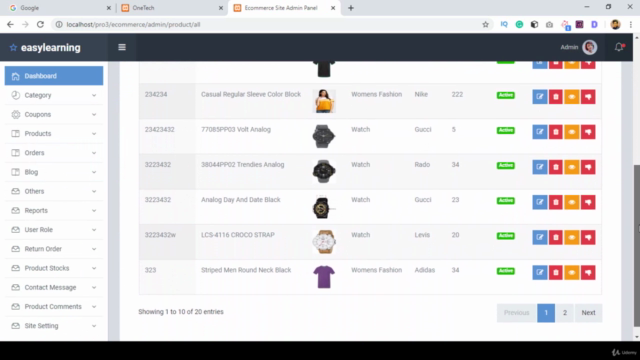Click the browser address bar URL
The height and width of the screenshot is (360, 640).
133,24
